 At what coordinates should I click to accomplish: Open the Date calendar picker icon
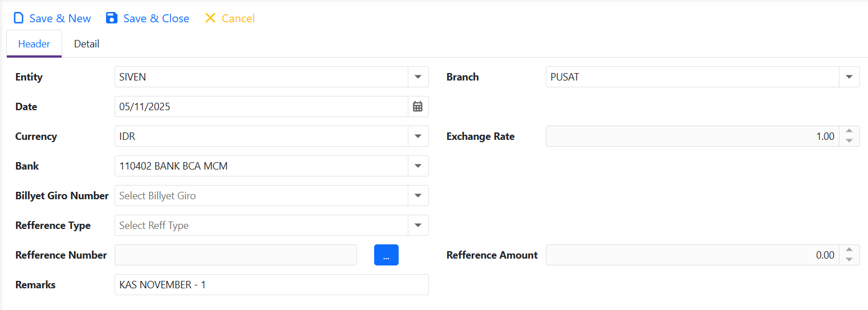click(418, 107)
